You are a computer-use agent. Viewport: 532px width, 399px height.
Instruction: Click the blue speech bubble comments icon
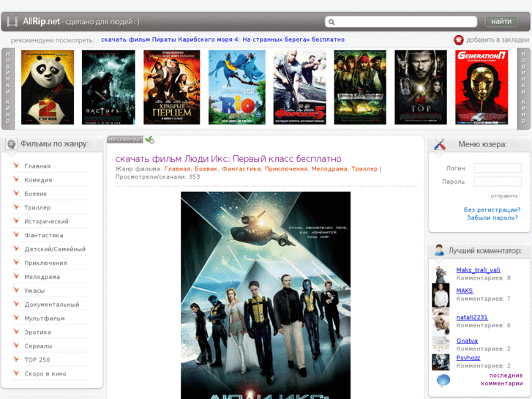[x=443, y=380]
